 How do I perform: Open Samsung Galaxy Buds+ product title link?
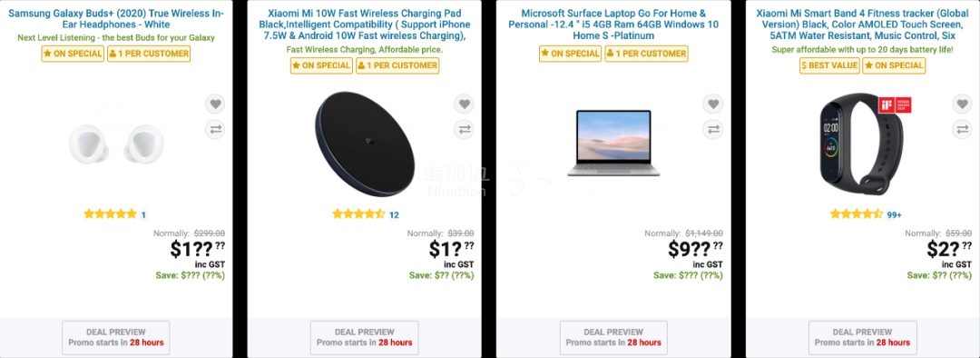[116, 19]
